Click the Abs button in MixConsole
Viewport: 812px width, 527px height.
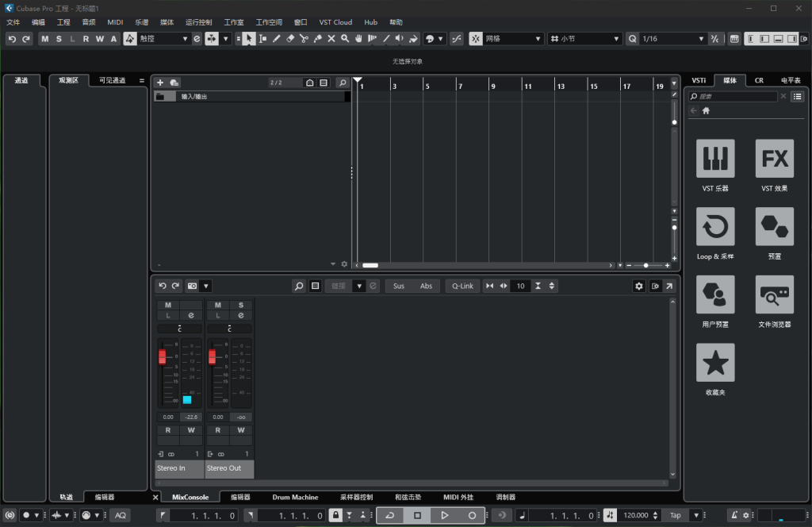coord(426,286)
